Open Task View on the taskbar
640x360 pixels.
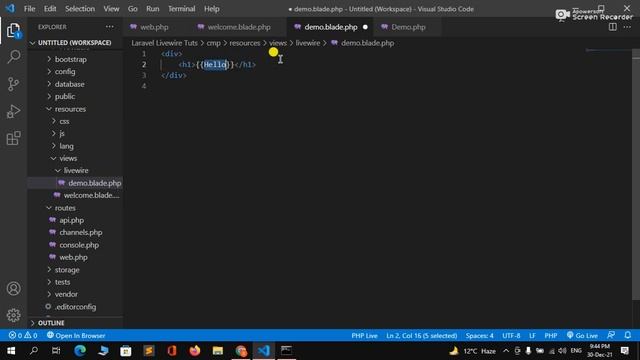point(56,351)
